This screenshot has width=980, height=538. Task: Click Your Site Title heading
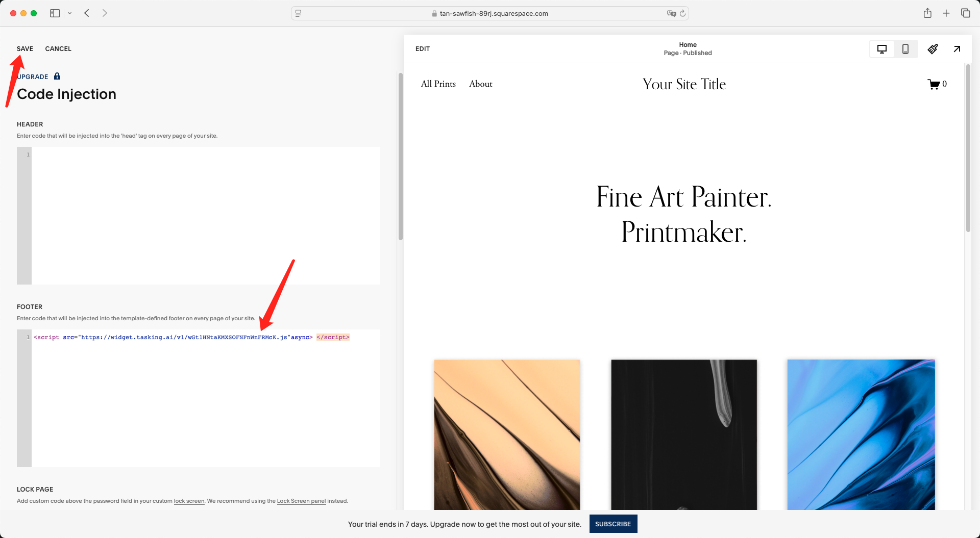pos(684,84)
